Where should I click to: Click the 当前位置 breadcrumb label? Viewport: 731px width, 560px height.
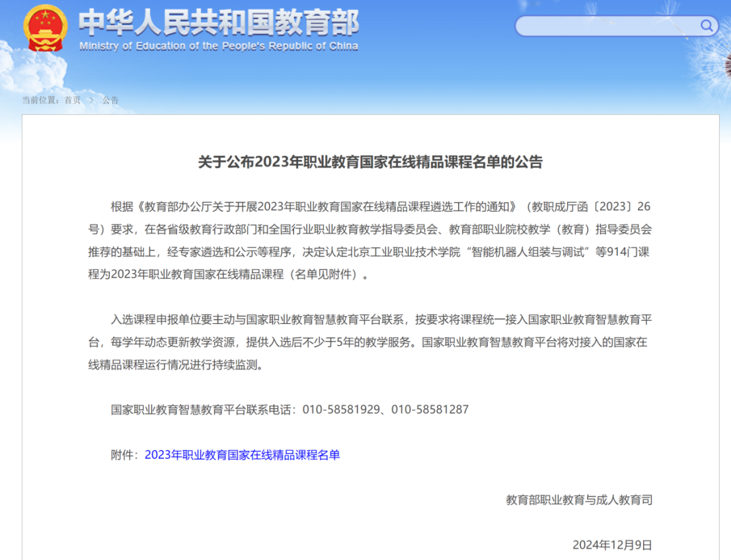(40, 100)
